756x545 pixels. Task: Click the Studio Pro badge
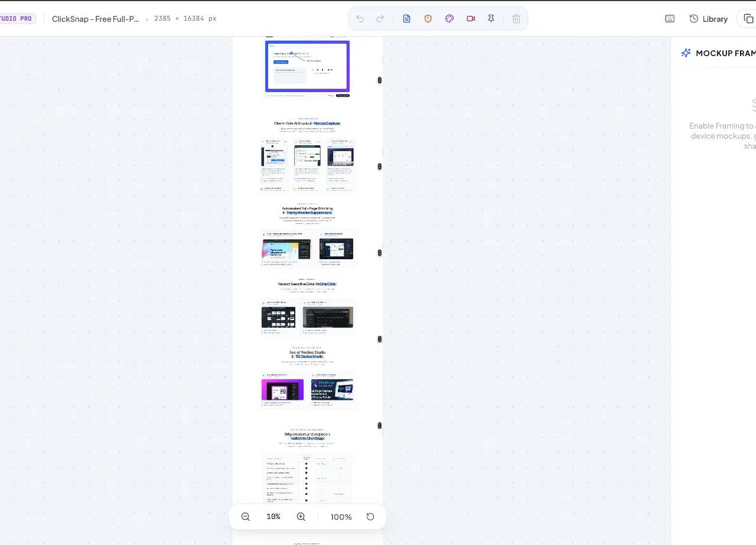tap(17, 19)
